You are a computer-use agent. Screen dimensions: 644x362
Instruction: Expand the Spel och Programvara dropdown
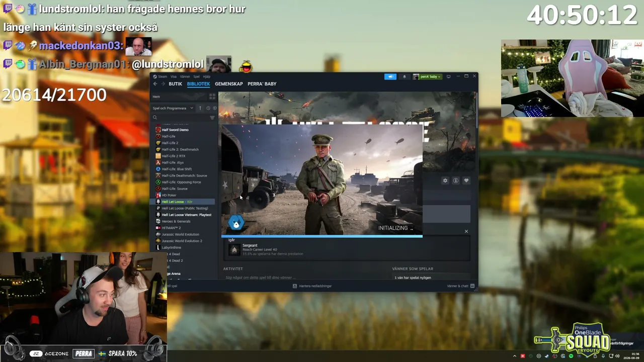click(174, 108)
